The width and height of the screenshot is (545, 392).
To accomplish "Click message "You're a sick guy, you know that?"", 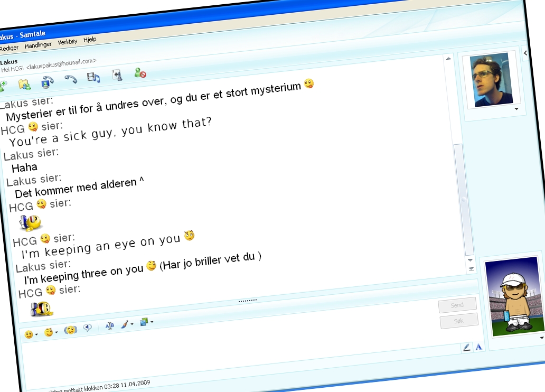I will tap(110, 132).
